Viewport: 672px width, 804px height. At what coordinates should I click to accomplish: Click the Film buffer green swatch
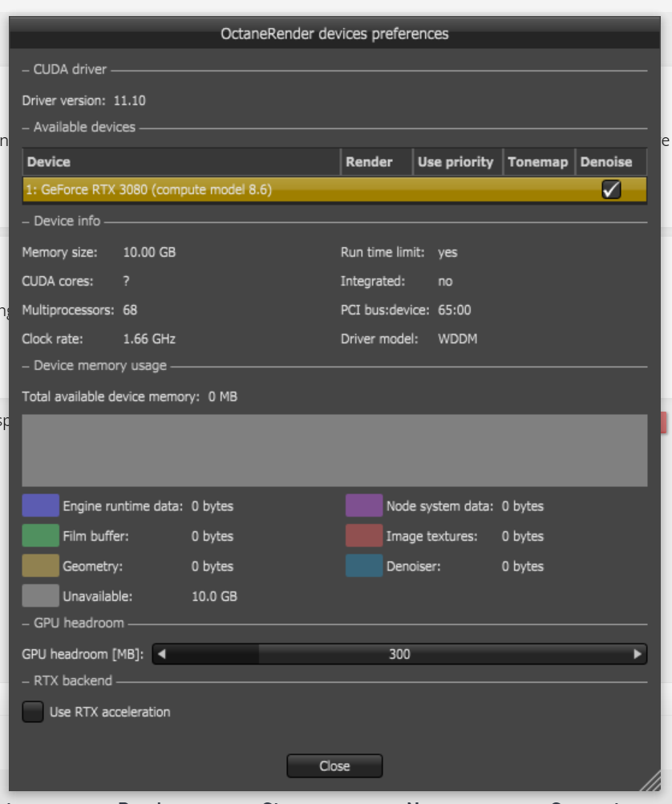pyautogui.click(x=40, y=535)
